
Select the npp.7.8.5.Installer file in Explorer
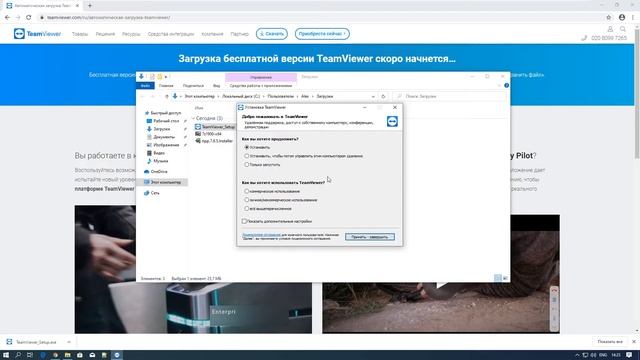(x=214, y=141)
